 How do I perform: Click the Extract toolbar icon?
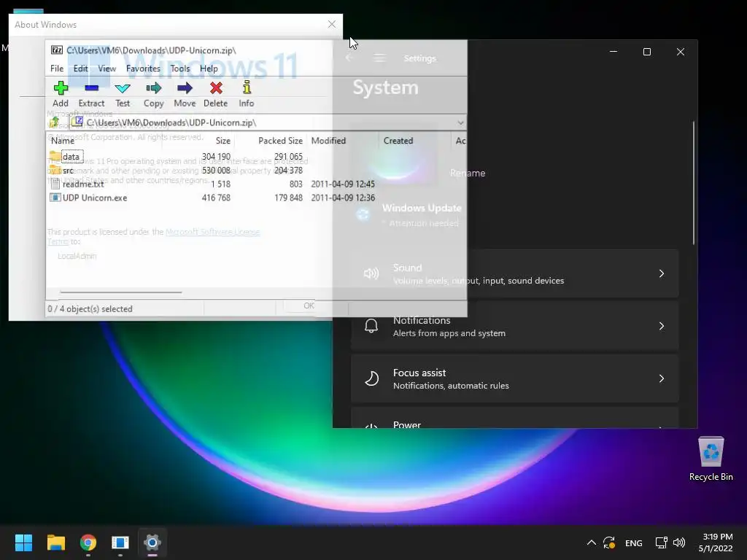pos(91,88)
